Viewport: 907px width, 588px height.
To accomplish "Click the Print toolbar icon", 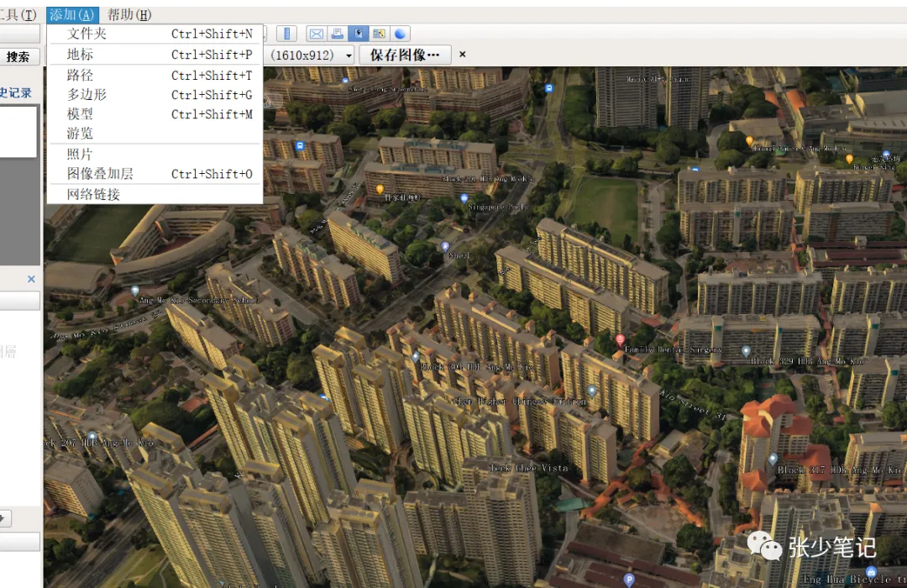I will (338, 34).
